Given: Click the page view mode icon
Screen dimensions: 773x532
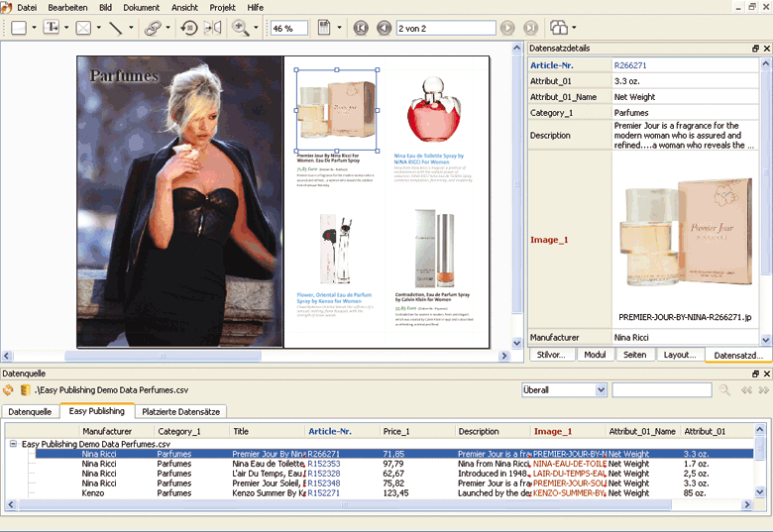Looking at the screenshot, I should [x=324, y=28].
